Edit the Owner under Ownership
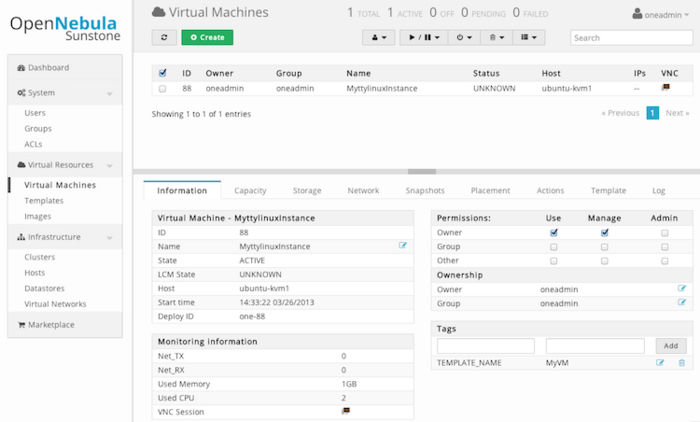Screen dimensions: 700x422 (x=682, y=289)
